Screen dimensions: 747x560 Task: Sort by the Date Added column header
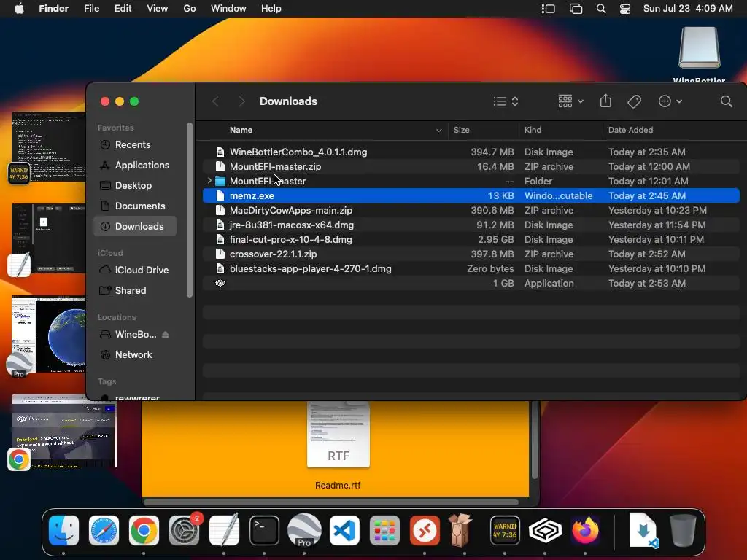pyautogui.click(x=630, y=130)
